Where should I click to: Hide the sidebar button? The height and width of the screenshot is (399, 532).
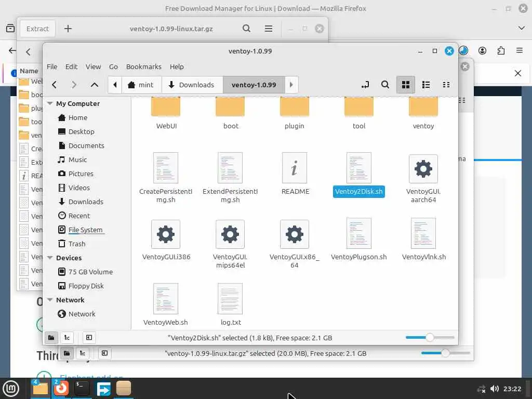(x=89, y=338)
